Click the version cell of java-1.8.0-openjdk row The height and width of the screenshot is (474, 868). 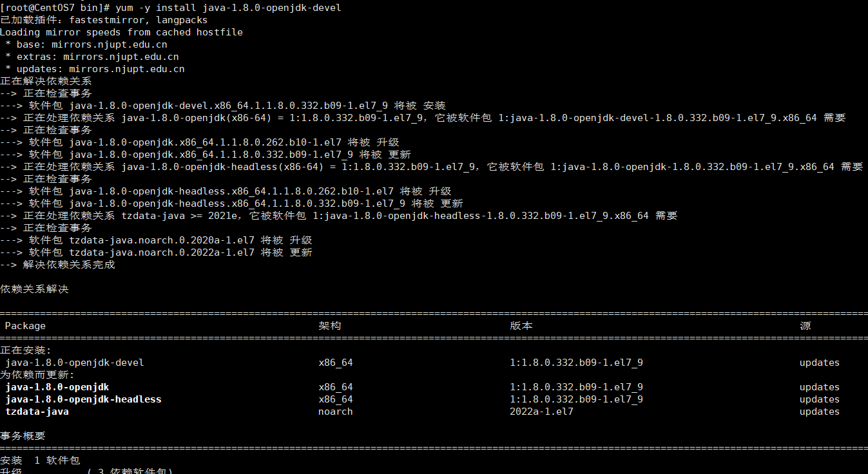(576, 387)
